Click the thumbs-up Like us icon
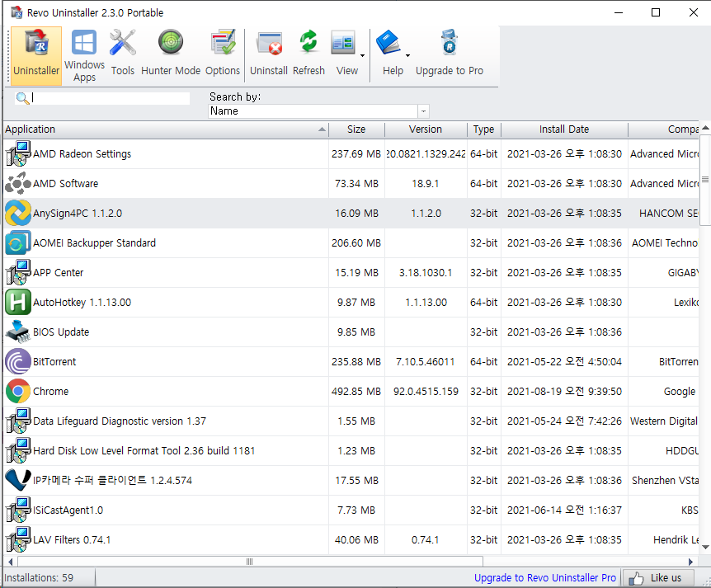Screen dimensions: 711x588 [x=636, y=578]
